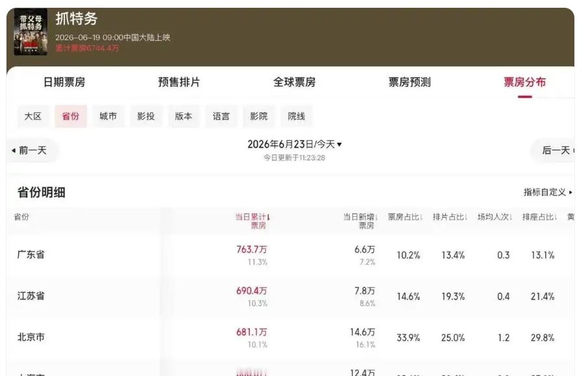Choose the 院线 filter chip
The image size is (588, 376).
coord(297,116)
